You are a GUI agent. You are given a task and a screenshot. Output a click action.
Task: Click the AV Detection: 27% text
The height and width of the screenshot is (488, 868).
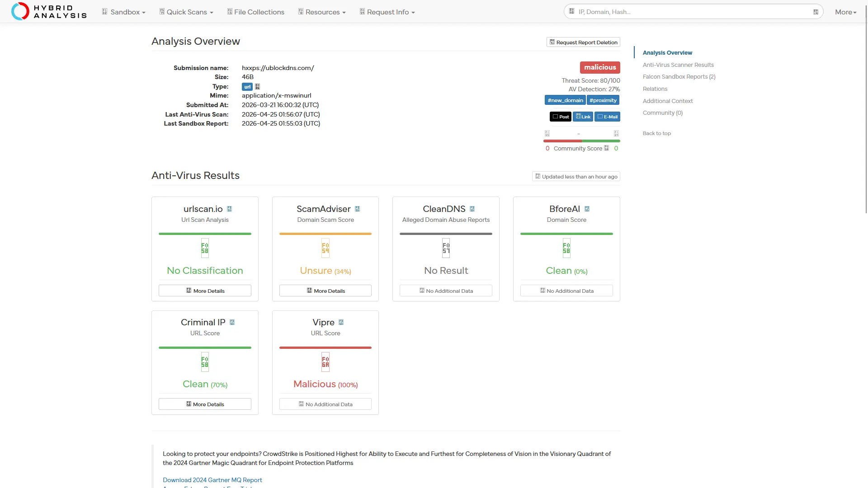(594, 89)
